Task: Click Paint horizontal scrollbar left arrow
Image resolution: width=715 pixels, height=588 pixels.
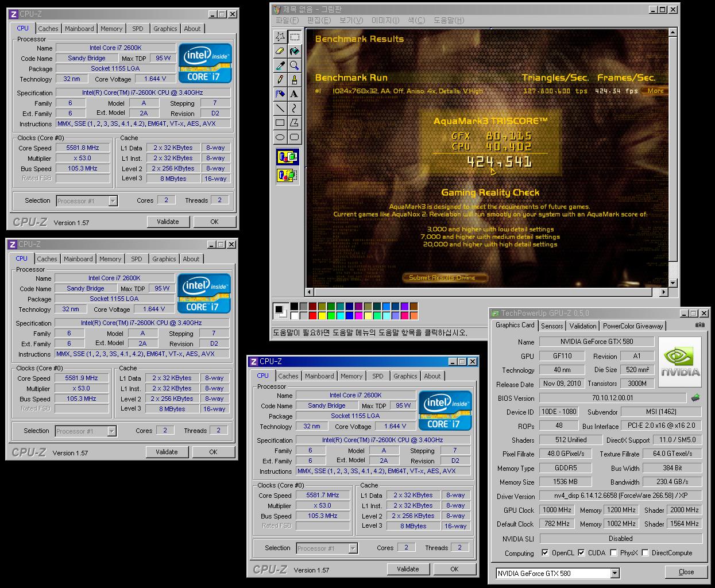Action: click(x=310, y=292)
